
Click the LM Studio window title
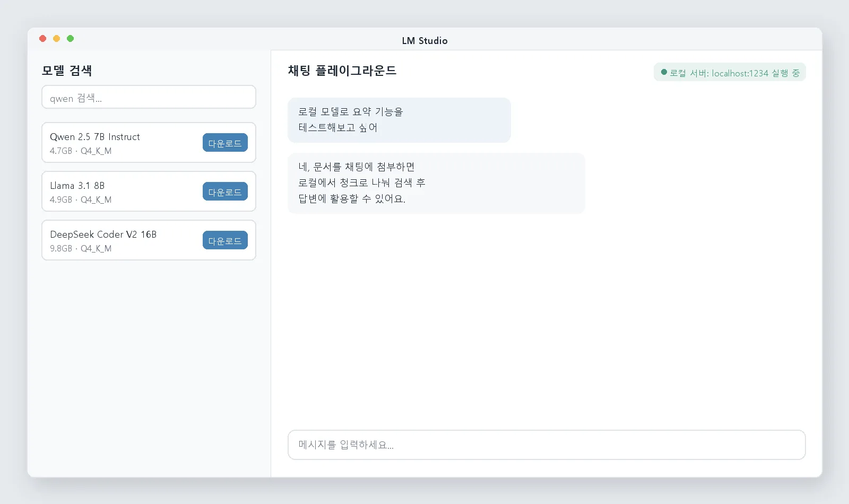tap(424, 41)
